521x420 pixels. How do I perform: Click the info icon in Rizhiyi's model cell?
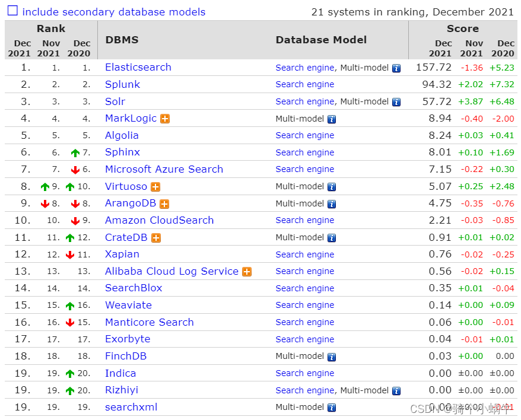[396, 391]
